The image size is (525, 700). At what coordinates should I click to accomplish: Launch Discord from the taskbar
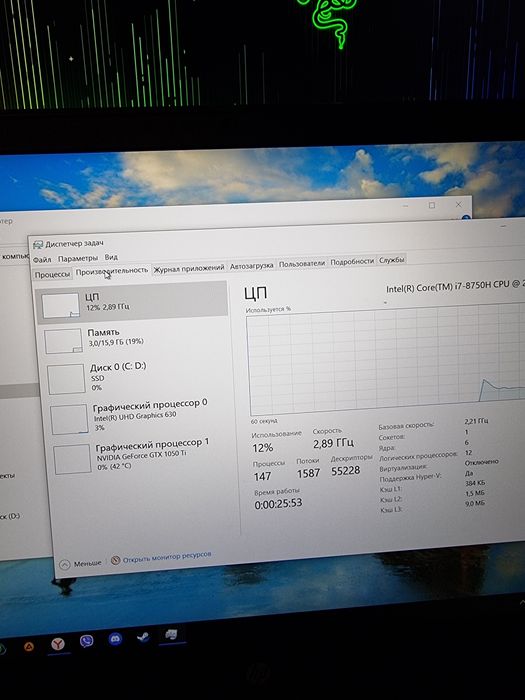(115, 639)
